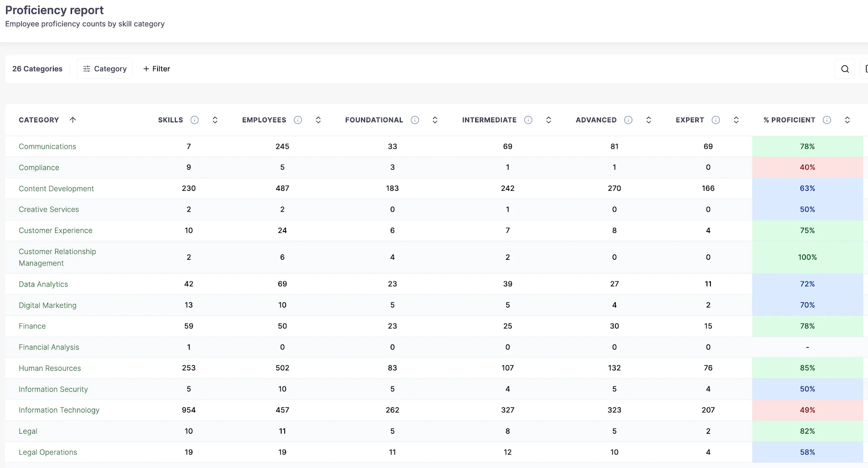
Task: Click the 207 expert count
Action: pyautogui.click(x=708, y=410)
